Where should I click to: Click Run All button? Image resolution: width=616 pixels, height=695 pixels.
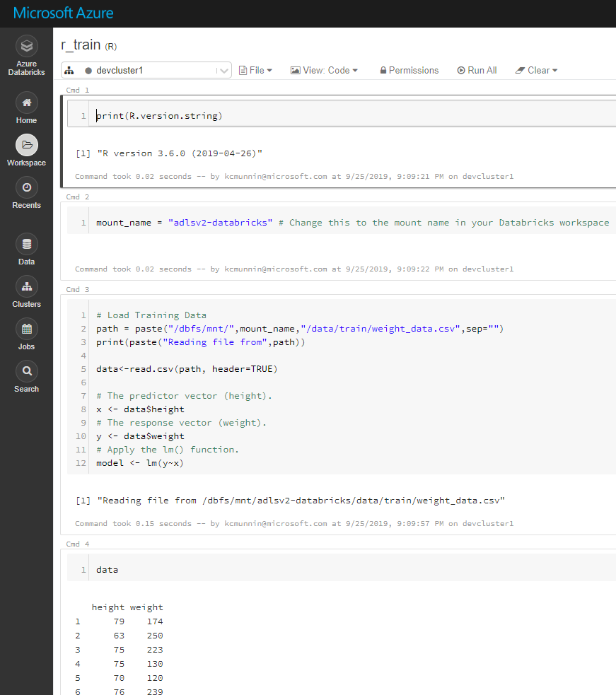(477, 71)
